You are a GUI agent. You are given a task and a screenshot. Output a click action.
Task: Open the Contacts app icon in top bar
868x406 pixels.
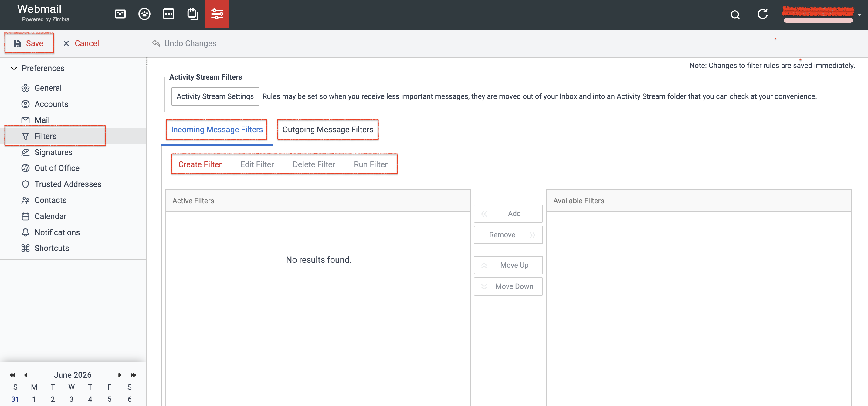(144, 14)
